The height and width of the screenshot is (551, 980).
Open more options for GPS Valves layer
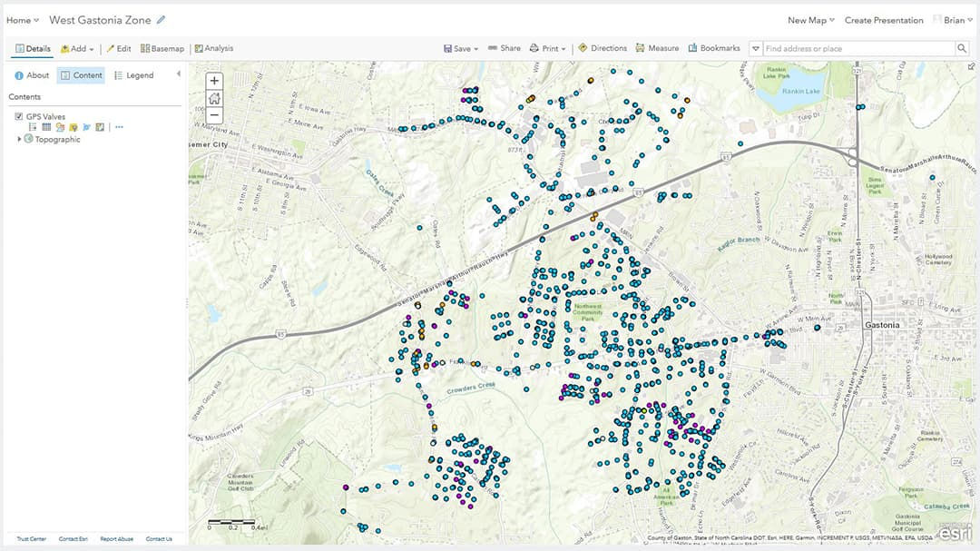tap(118, 126)
